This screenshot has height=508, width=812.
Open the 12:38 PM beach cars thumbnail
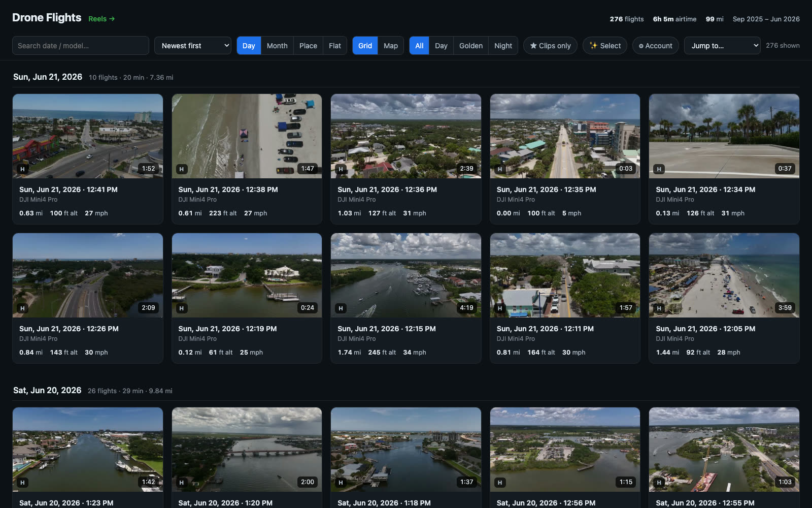(x=247, y=136)
